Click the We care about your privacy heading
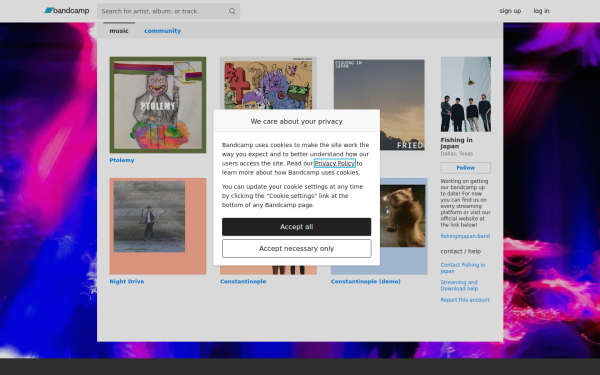Screen dimensions: 600x375 pyautogui.click(x=297, y=121)
